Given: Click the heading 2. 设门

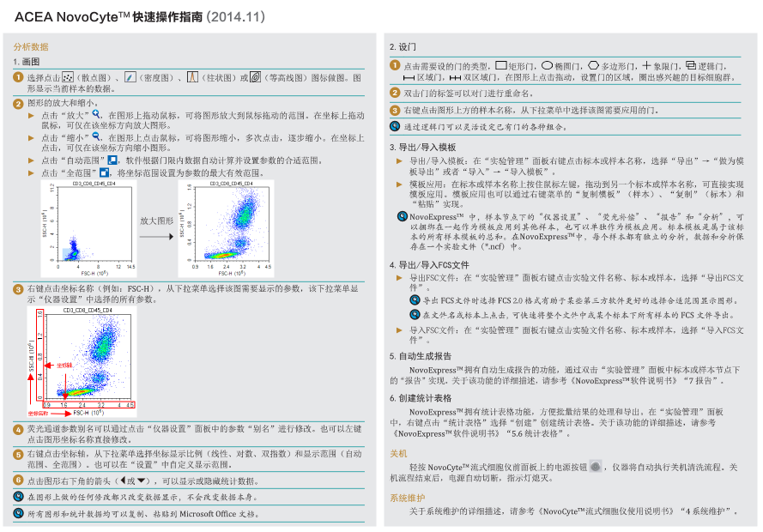Looking at the screenshot, I should point(403,46).
